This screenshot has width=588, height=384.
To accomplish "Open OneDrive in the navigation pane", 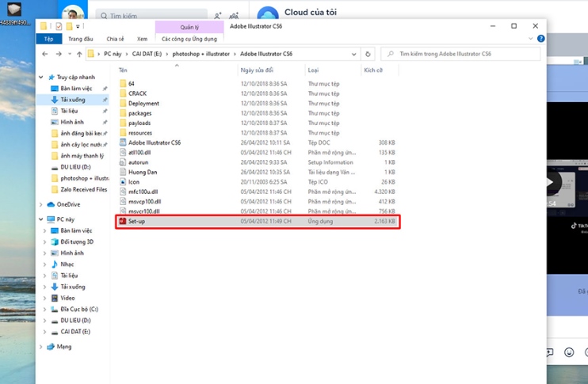I will tap(67, 204).
